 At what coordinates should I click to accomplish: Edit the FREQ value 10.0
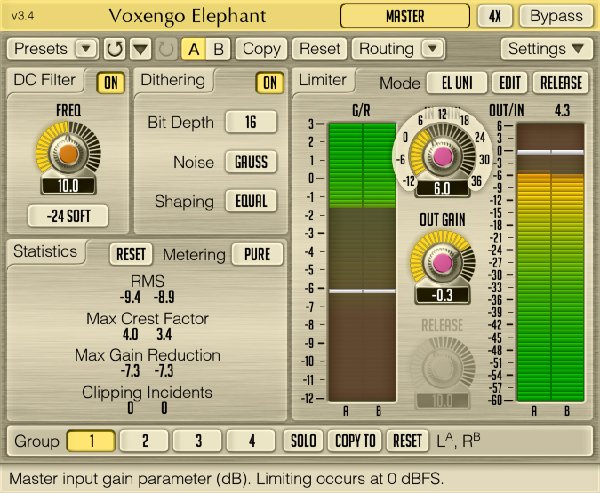pyautogui.click(x=68, y=186)
